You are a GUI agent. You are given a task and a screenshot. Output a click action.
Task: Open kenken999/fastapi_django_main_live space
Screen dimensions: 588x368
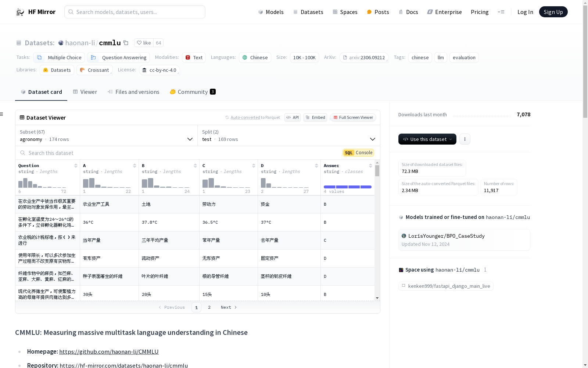click(446, 286)
